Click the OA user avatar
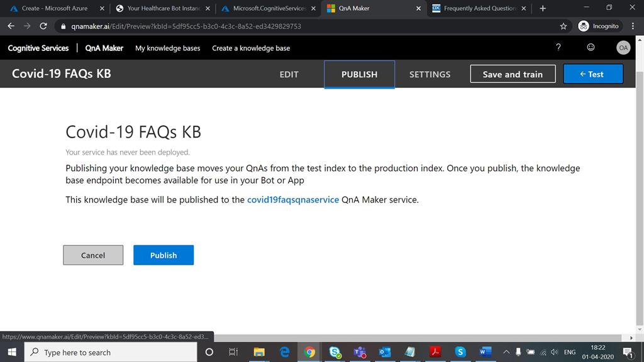 623,47
